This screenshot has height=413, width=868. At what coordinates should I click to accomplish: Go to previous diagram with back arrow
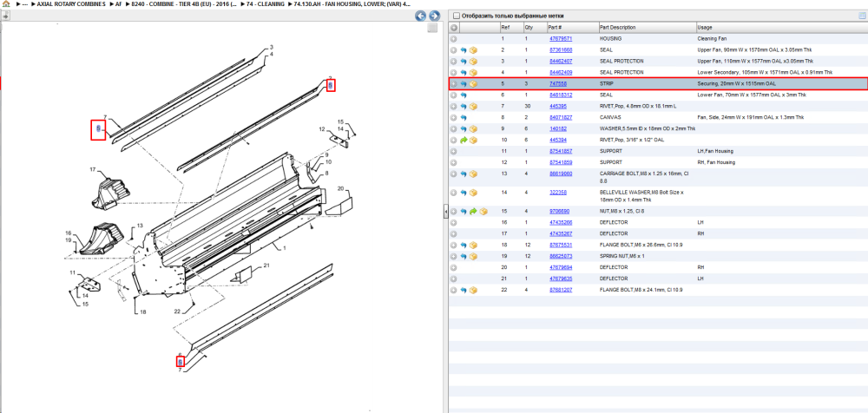(x=421, y=16)
